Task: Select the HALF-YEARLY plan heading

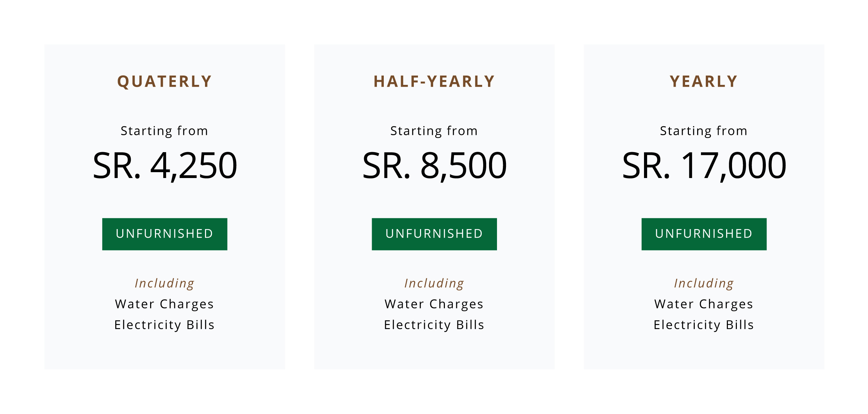Action: coord(434,82)
